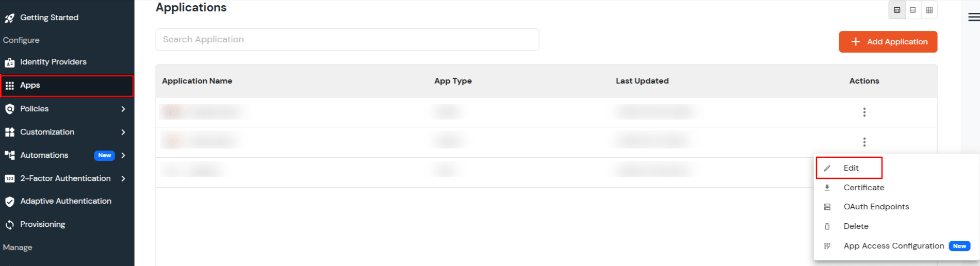Click the Identity Providers badge icon
This screenshot has height=266, width=980.
pos(9,62)
